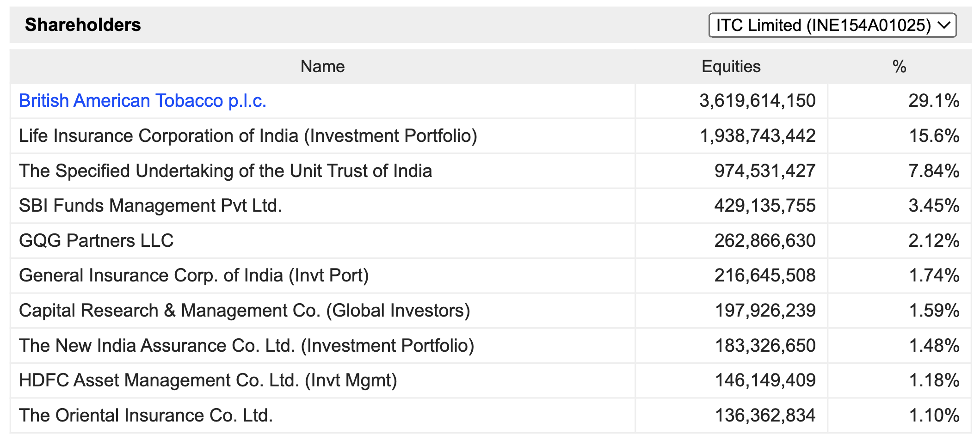Select HDFC Asset Management Co. Ltd. row
Screen dimensions: 980x440
pos(491,380)
